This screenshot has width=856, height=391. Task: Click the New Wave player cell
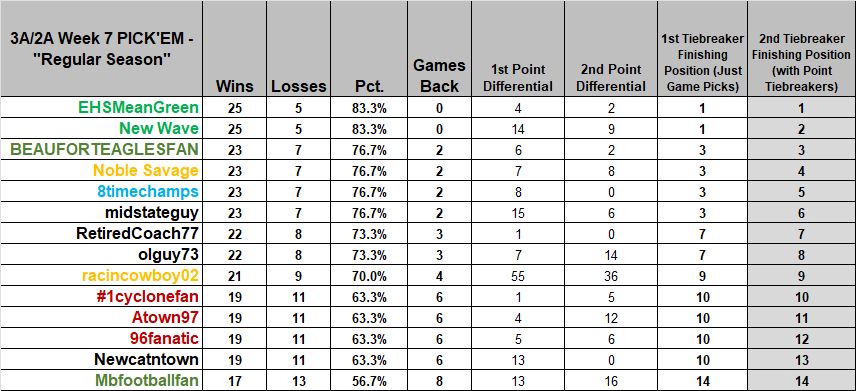[x=102, y=129]
